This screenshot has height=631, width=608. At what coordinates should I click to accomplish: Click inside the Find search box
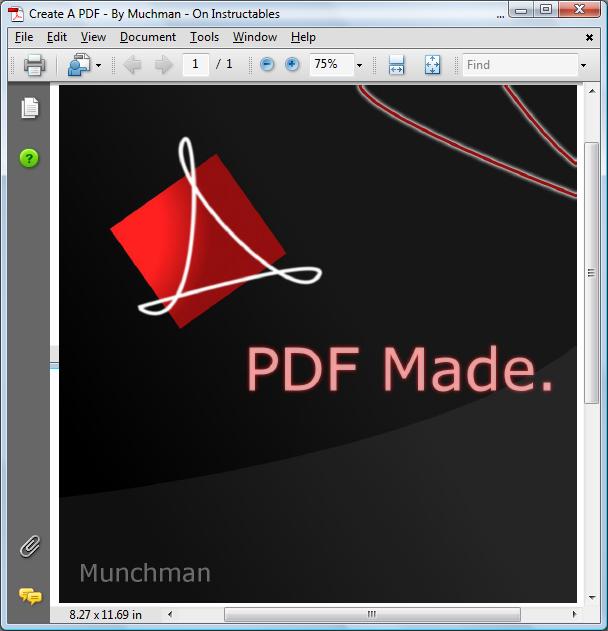[520, 65]
